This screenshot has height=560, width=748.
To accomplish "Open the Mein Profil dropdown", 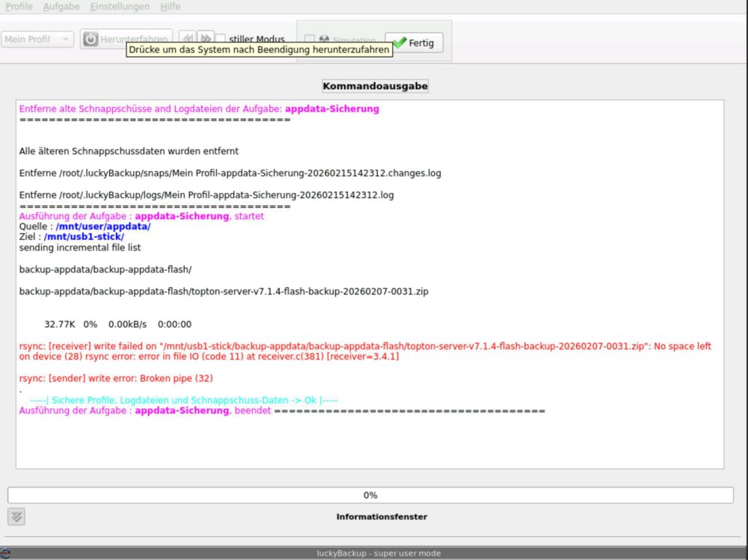I will [x=37, y=39].
